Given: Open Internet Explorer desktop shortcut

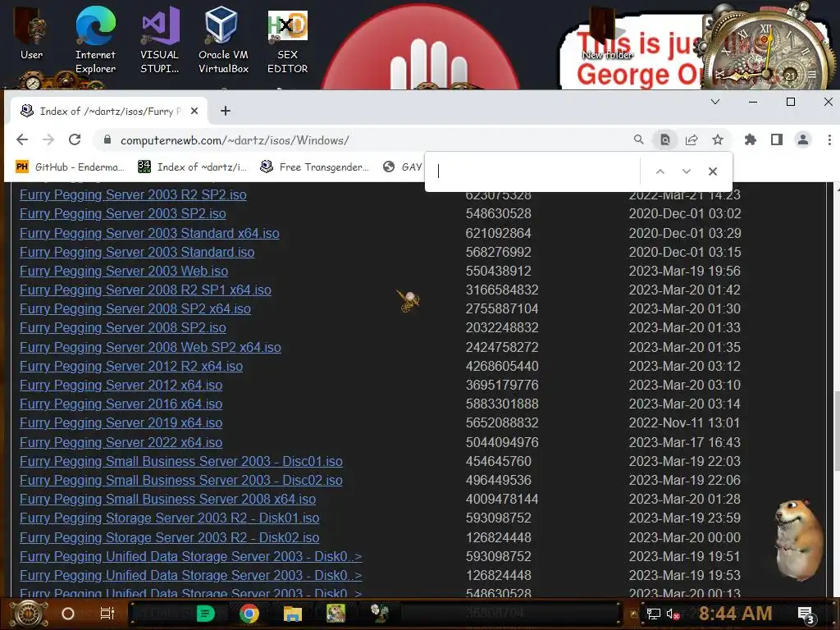Looking at the screenshot, I should coord(95,41).
